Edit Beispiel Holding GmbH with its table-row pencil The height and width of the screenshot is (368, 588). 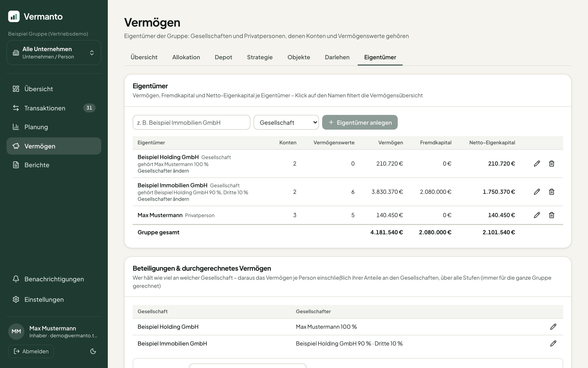[x=537, y=164]
